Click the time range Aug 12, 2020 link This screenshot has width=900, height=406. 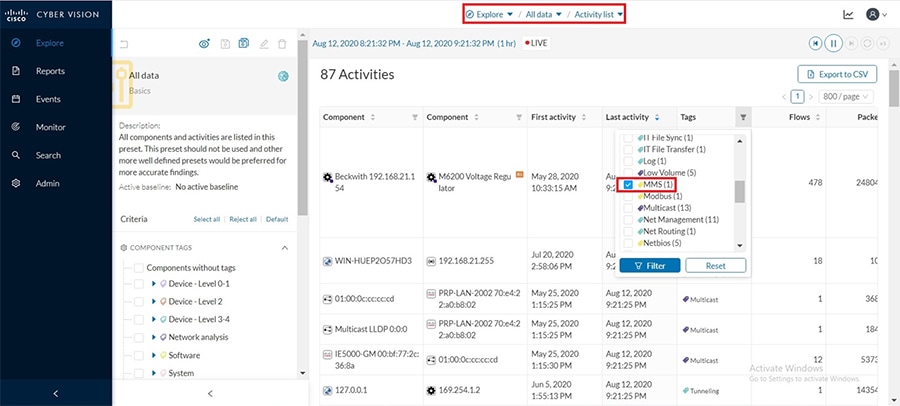[x=413, y=43]
